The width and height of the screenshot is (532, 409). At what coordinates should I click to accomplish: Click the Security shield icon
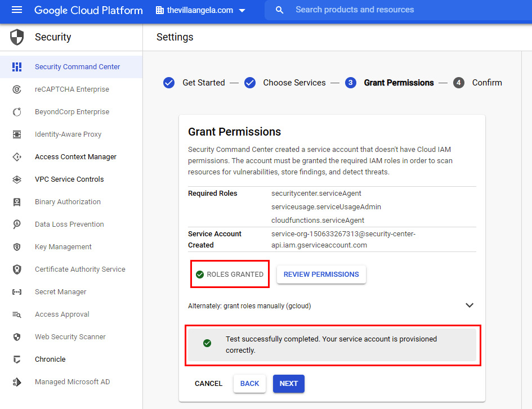click(x=17, y=37)
